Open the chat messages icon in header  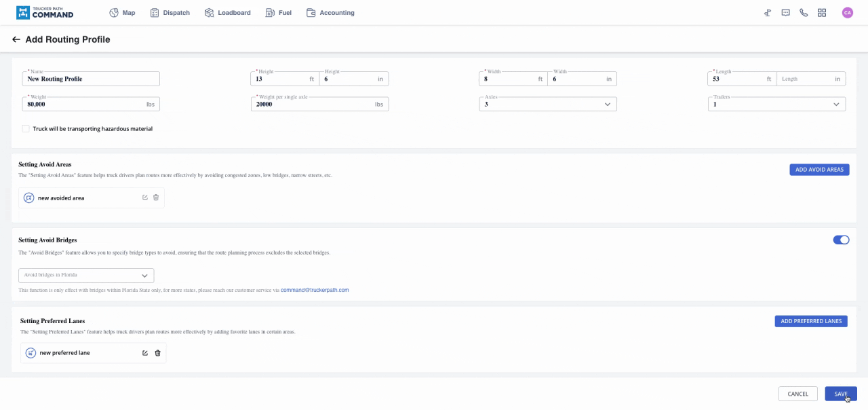click(x=785, y=13)
